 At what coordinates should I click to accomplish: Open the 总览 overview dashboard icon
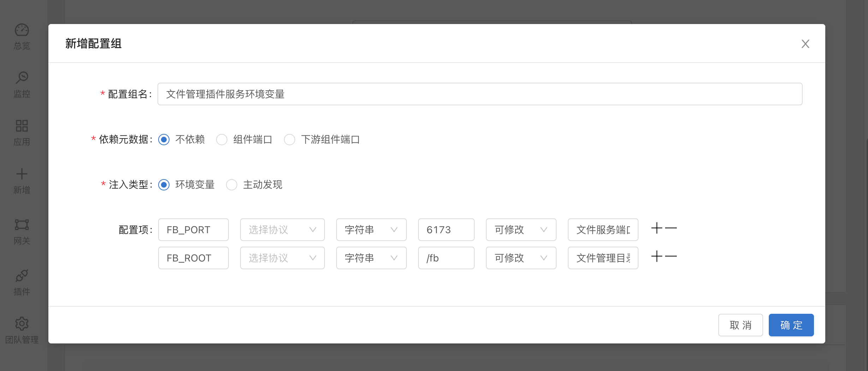(x=22, y=30)
